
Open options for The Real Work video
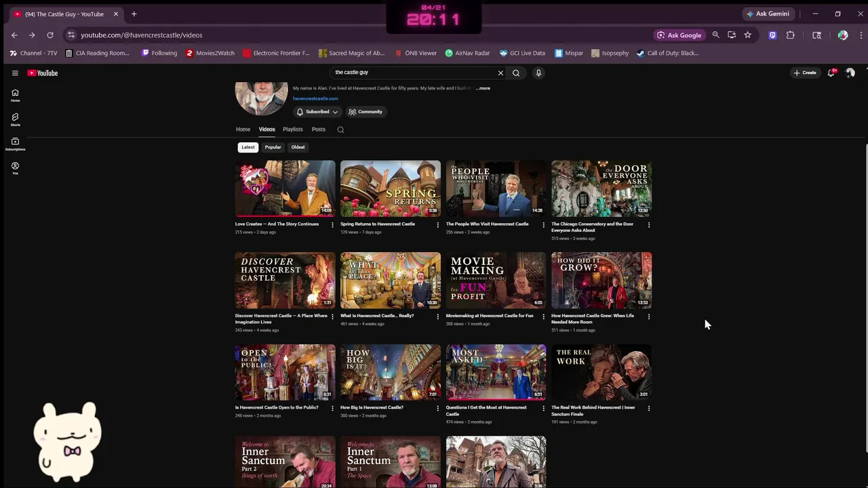coord(649,408)
